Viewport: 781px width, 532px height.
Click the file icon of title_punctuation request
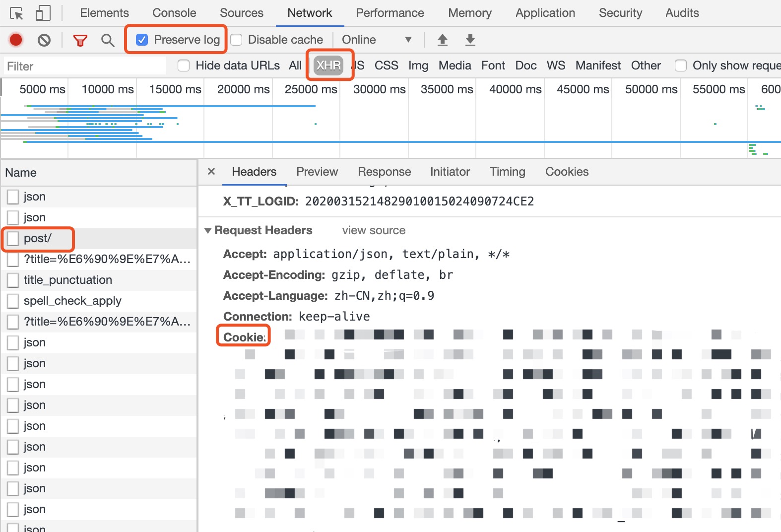click(x=13, y=280)
